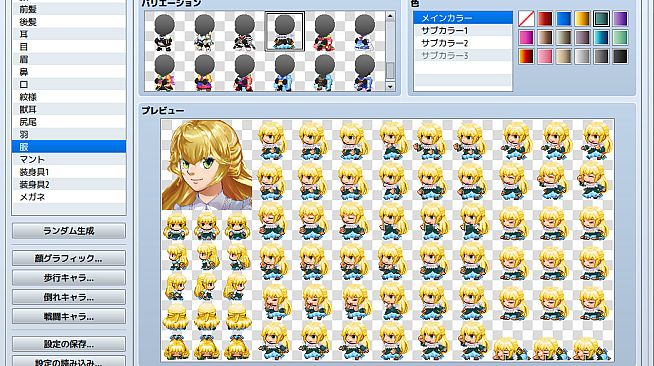Click the 戦闘キャラ... button
This screenshot has height=366, width=654.
pos(69,316)
